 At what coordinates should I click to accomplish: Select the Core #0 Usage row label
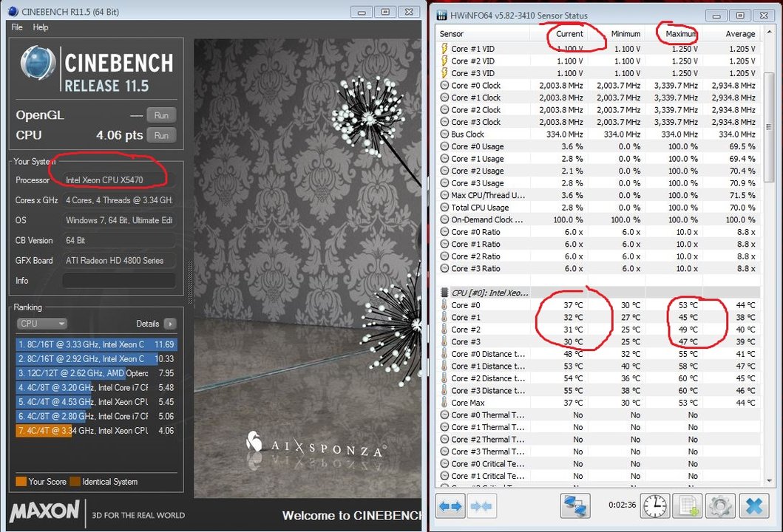point(477,146)
